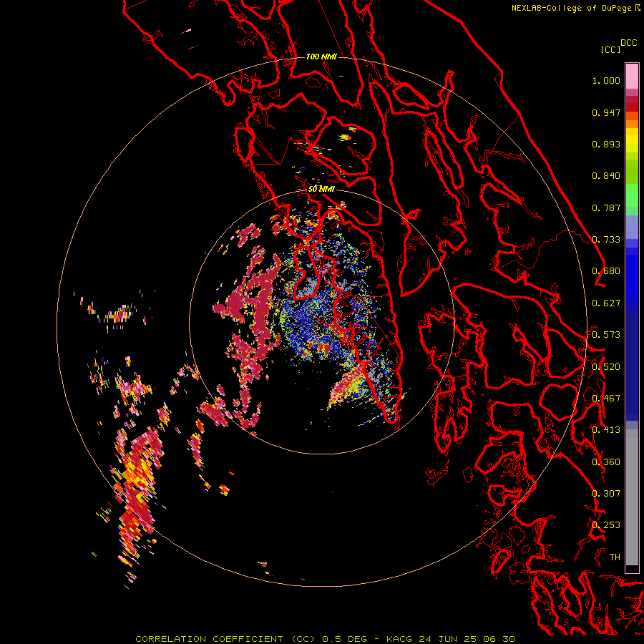
Task: Click the gray segment of the color bar
Action: (632, 497)
